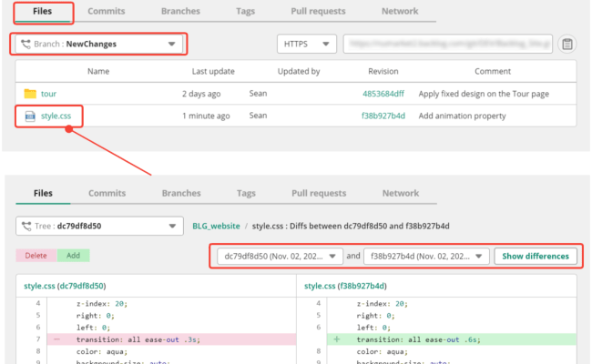Open style.css (f38b927b4d) diff header link
Viewport: 592px width, 364px height.
pos(345,286)
